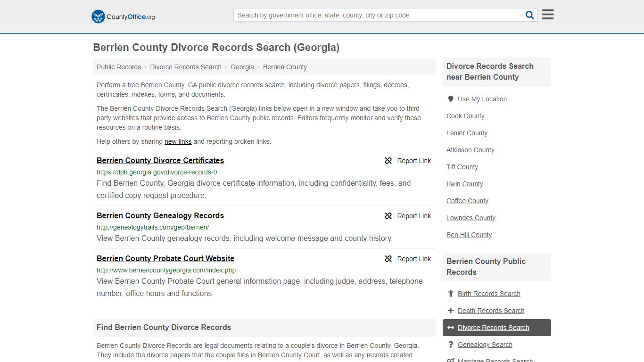644x362 pixels.
Task: Click the Find Berrien County Divorce Records heading
Action: coord(164,327)
